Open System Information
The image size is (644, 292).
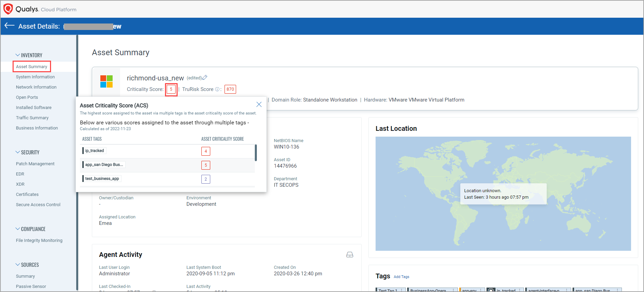tap(35, 77)
